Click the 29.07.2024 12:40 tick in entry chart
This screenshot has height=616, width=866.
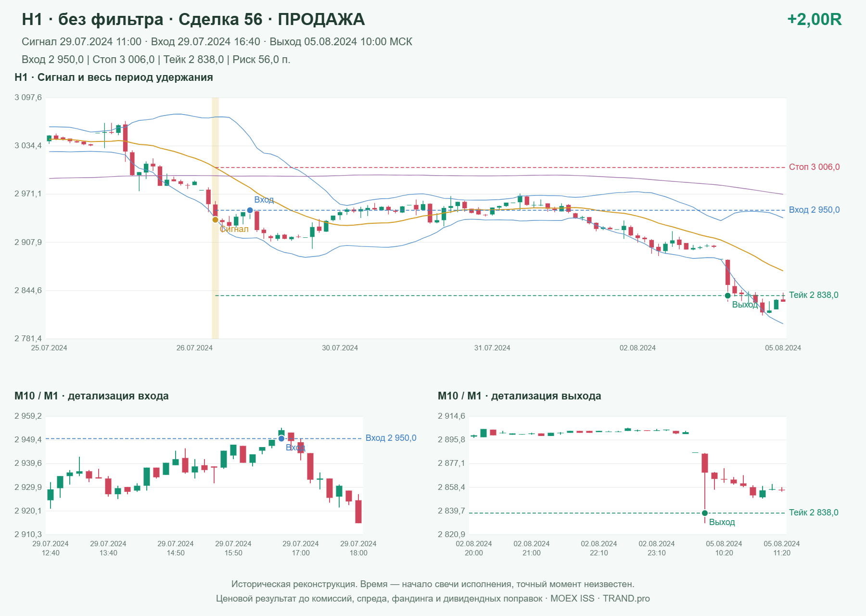coord(51,548)
